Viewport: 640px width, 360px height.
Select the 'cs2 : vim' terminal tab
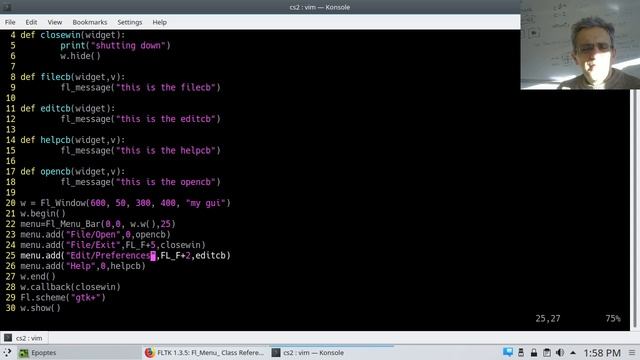click(24, 338)
